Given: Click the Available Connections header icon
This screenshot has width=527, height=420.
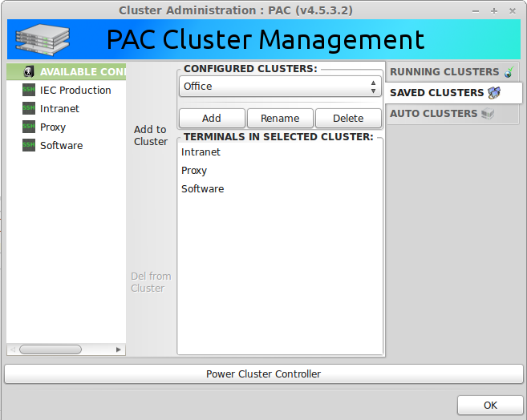Looking at the screenshot, I should 29,71.
